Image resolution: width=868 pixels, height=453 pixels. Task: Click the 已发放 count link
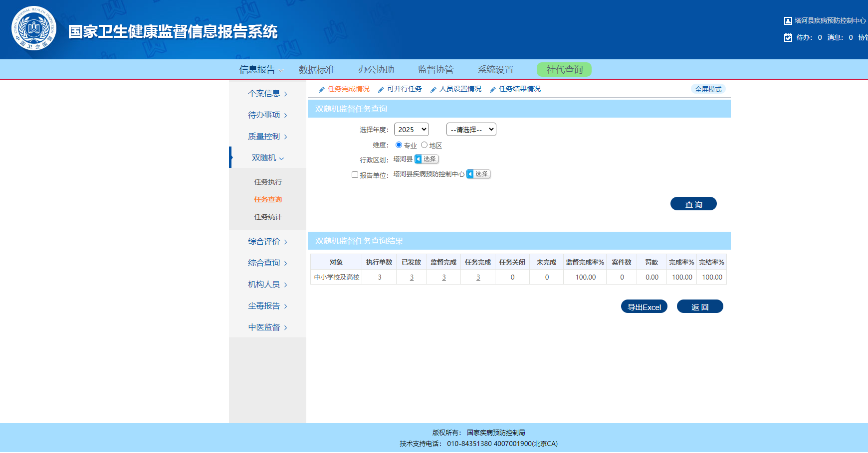[412, 278]
